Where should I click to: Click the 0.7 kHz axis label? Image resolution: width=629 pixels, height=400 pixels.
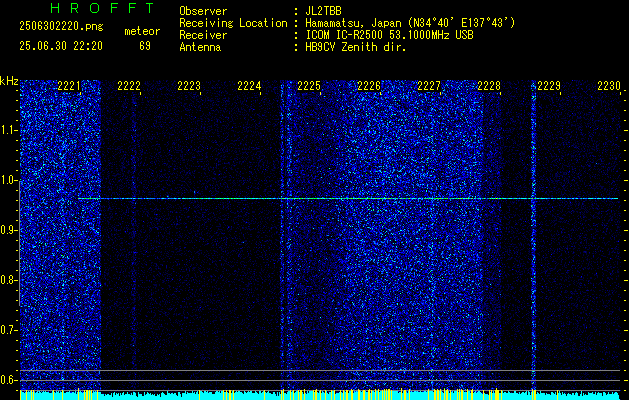point(8,330)
